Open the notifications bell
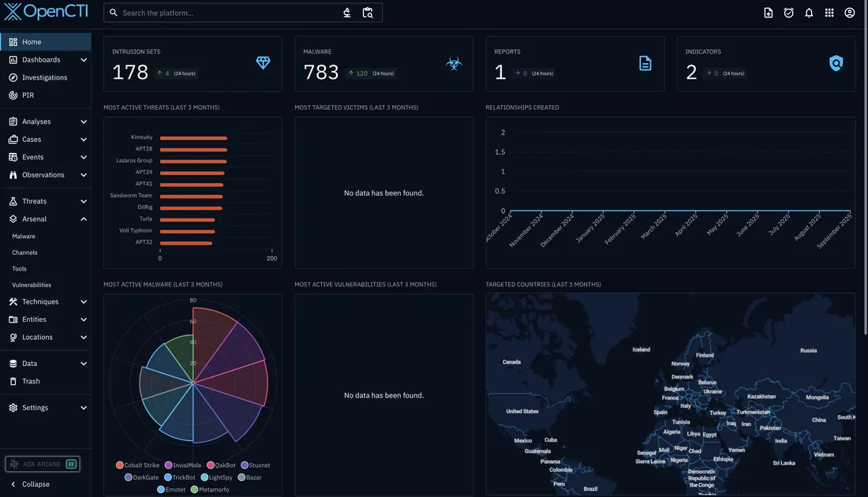This screenshot has width=868, height=497. tap(809, 13)
